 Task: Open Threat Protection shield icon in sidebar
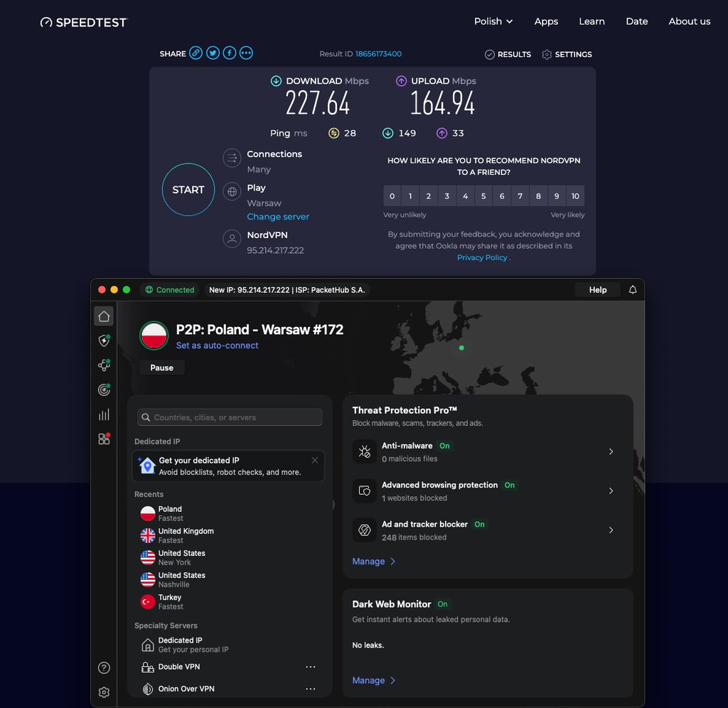point(104,340)
